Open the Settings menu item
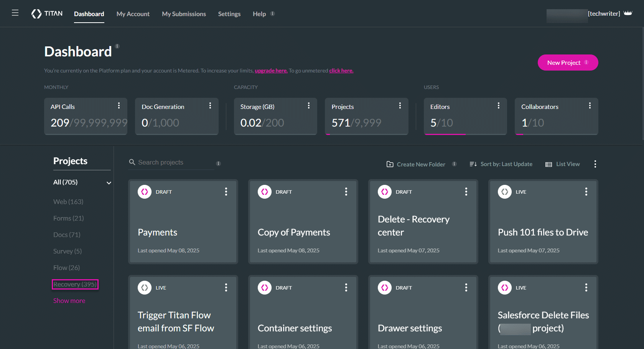This screenshot has height=349, width=644. (x=229, y=14)
